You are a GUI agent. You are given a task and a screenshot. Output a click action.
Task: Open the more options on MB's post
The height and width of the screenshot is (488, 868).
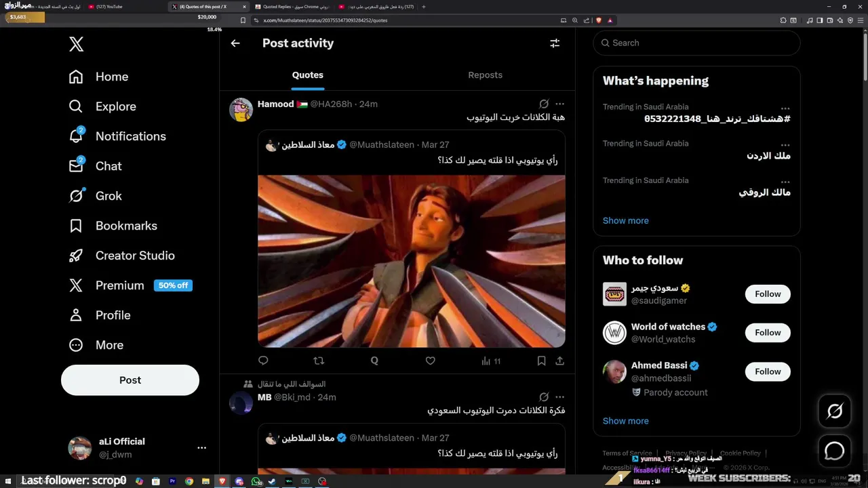(559, 397)
